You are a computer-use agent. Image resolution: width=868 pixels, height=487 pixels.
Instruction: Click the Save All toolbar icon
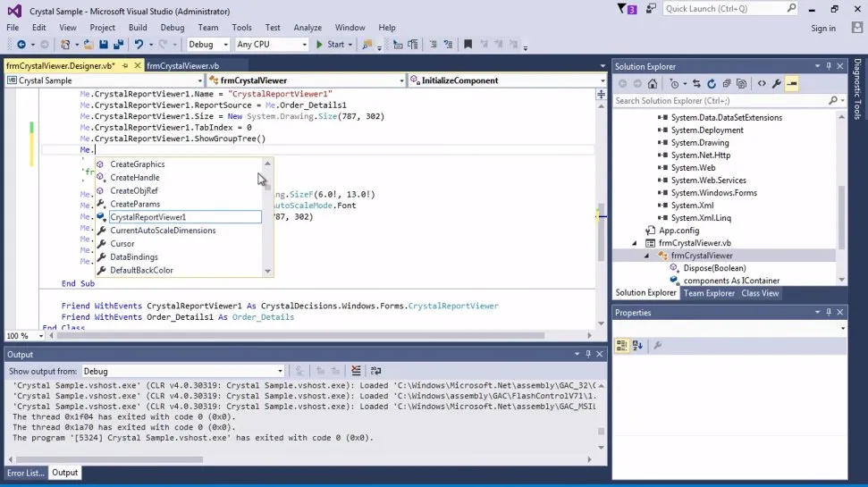point(118,45)
